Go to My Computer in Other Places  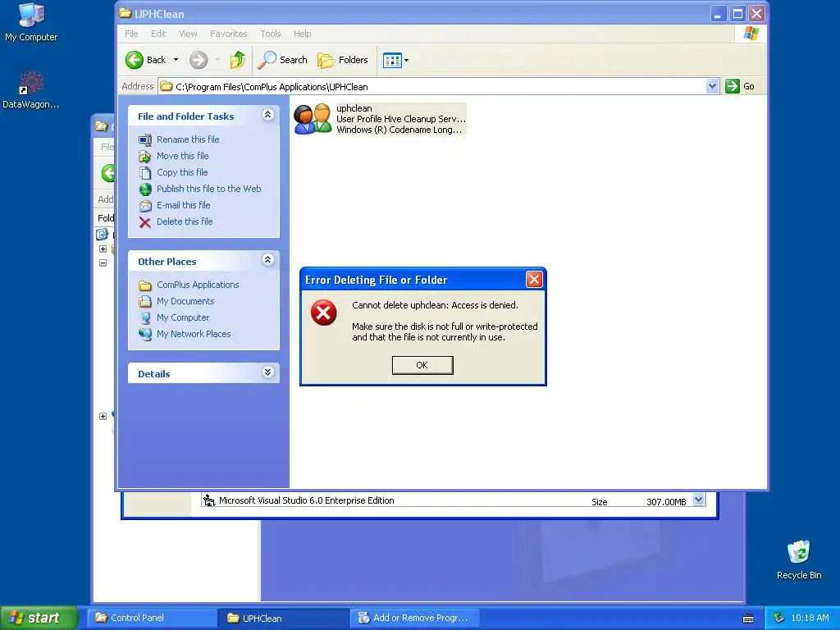click(x=183, y=317)
